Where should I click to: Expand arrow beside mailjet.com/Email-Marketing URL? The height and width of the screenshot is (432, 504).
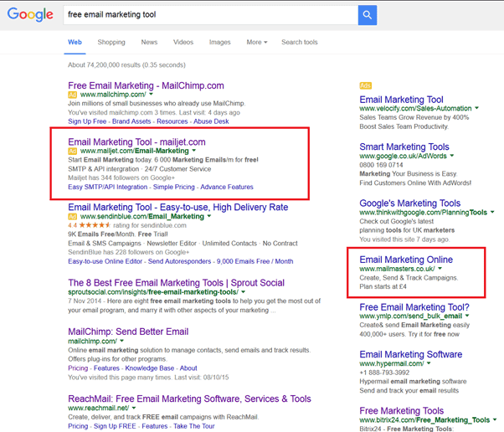coord(194,151)
